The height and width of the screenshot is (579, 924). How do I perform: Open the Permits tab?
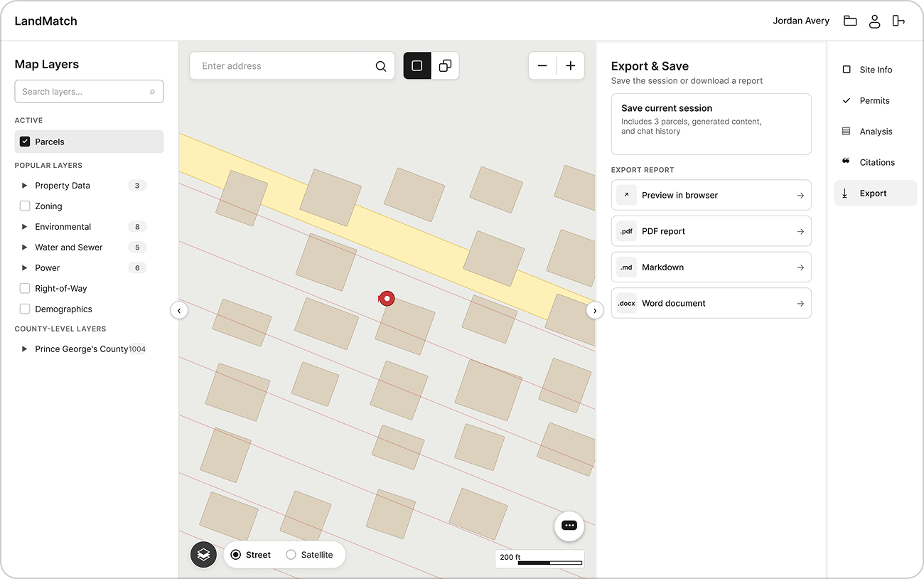(x=876, y=100)
